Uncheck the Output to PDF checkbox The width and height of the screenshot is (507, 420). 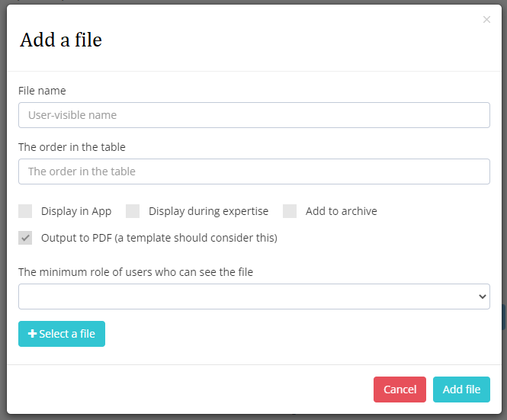(x=25, y=238)
